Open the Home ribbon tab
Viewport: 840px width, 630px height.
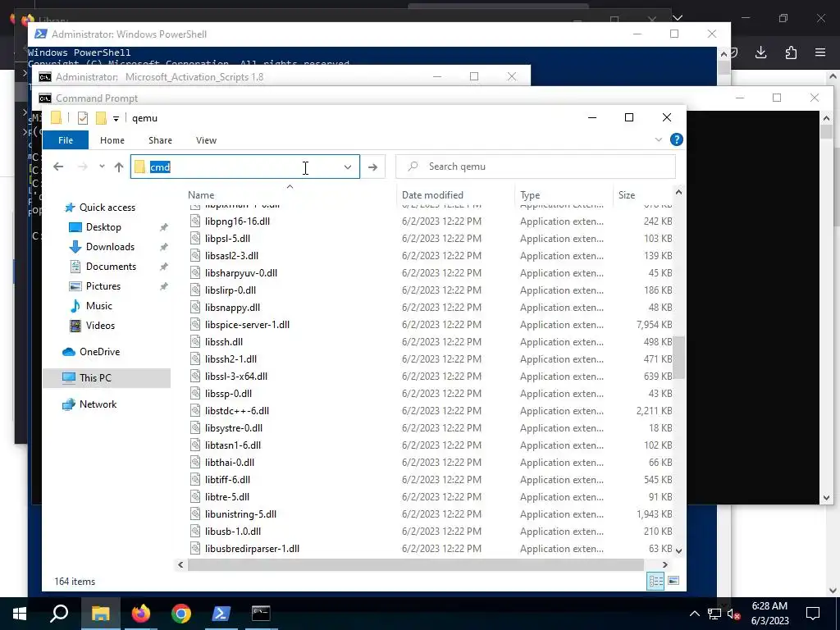112,140
